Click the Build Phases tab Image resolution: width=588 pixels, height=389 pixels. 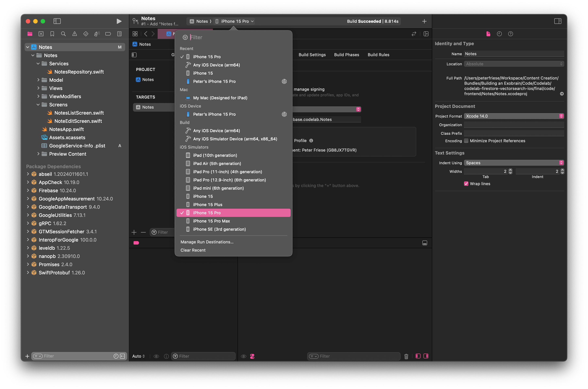point(346,55)
